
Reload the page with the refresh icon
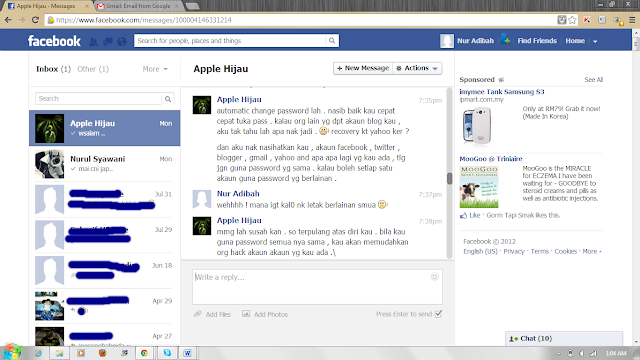coord(36,20)
